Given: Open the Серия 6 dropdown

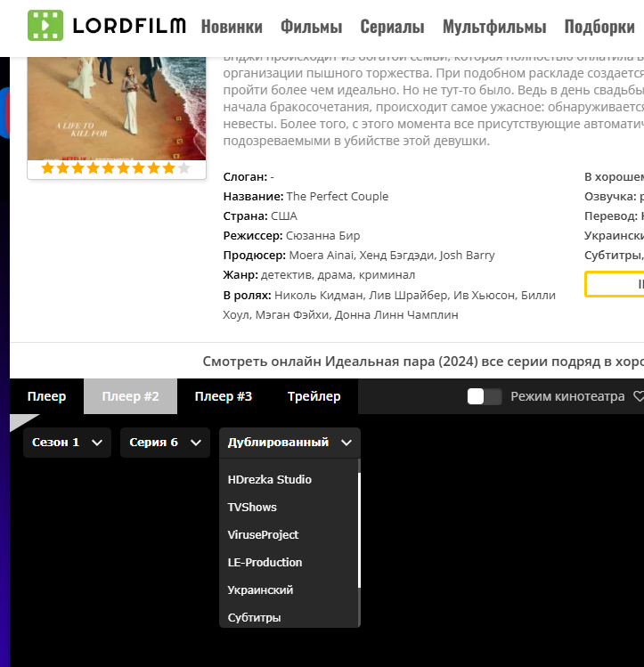Looking at the screenshot, I should coord(165,443).
